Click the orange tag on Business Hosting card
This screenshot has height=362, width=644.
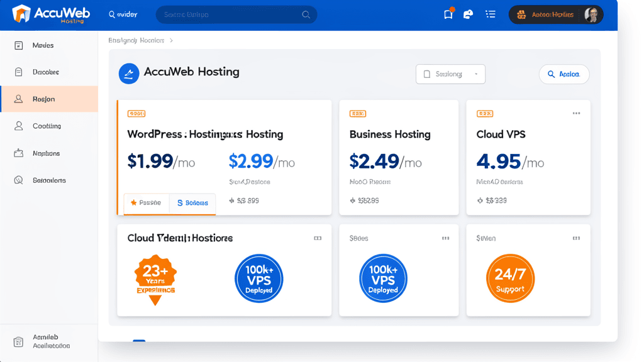click(x=358, y=114)
